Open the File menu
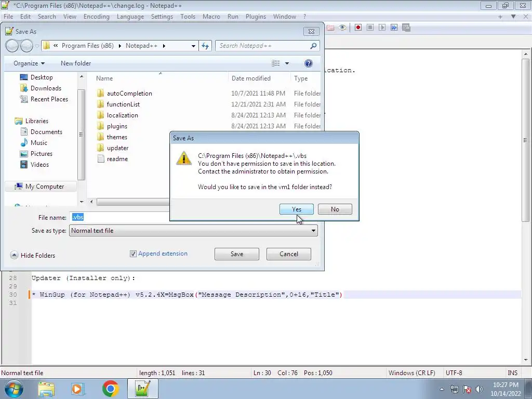The height and width of the screenshot is (399, 532). [x=8, y=16]
